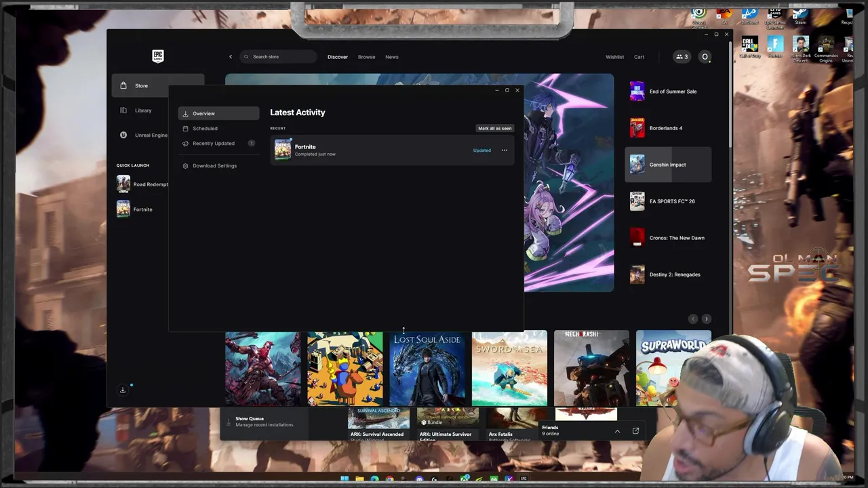The image size is (868, 488).
Task: Open the Fortnite activity row thumbnail
Action: [x=283, y=150]
